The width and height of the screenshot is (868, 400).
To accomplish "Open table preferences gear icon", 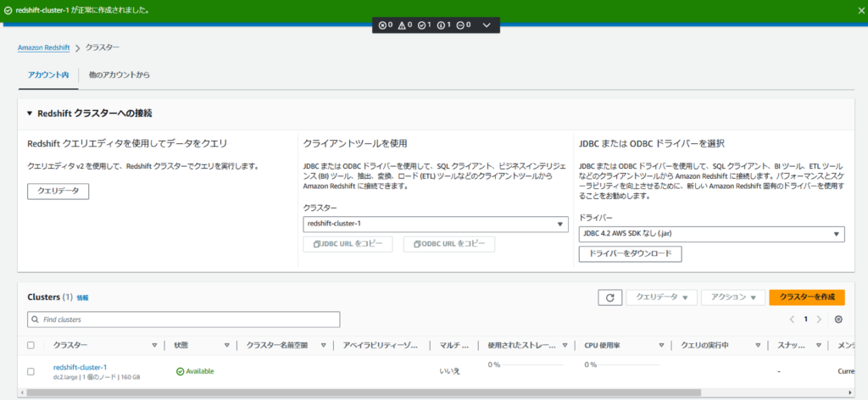I will (838, 319).
